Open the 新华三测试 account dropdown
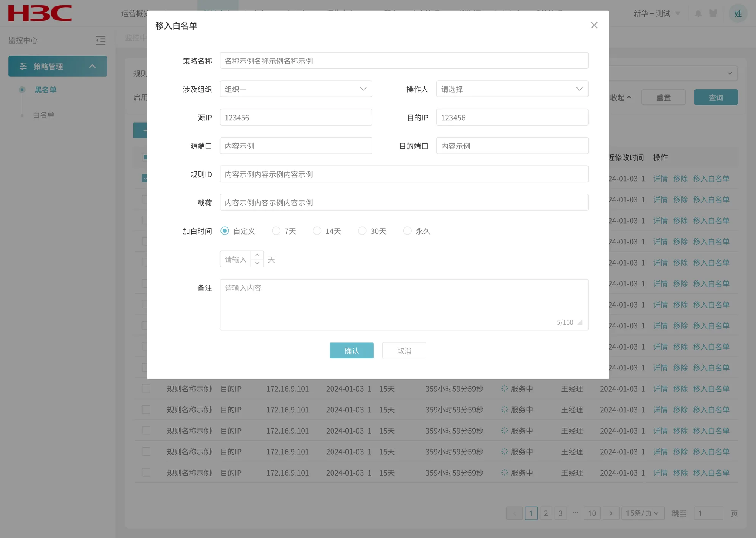The width and height of the screenshot is (756, 538). click(x=657, y=14)
